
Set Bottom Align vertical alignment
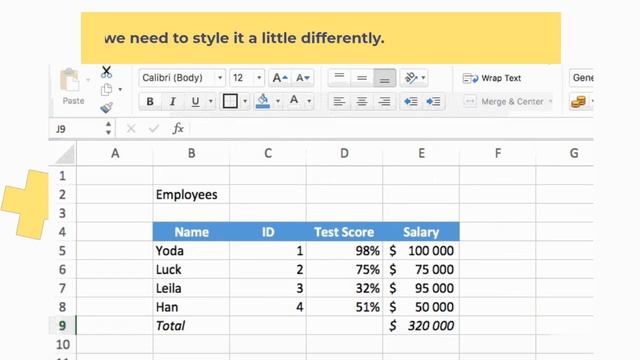click(x=384, y=78)
